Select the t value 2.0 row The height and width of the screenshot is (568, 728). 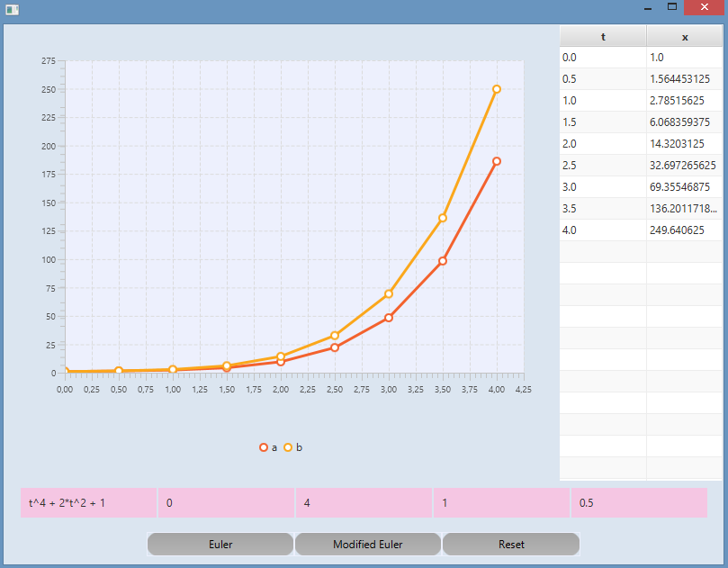click(x=603, y=143)
